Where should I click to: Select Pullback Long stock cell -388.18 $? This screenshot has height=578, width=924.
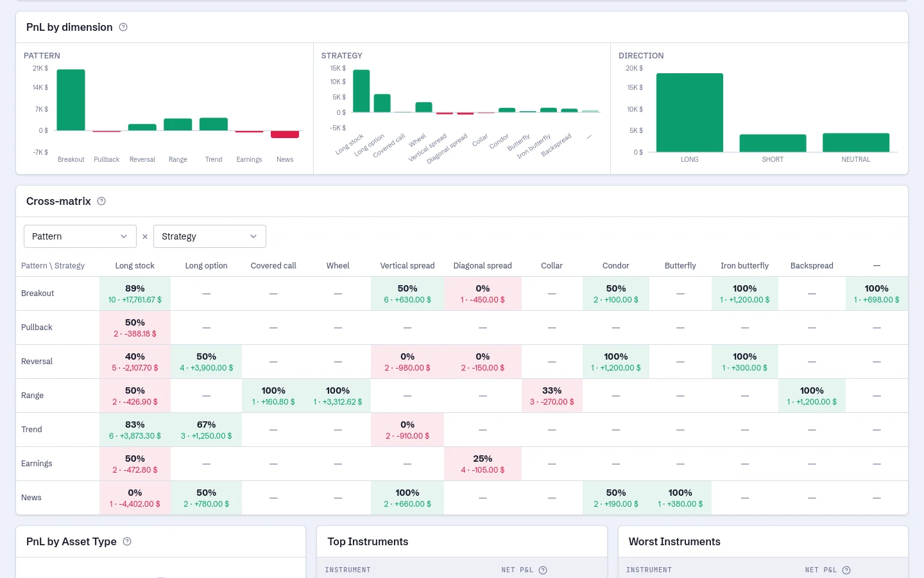[135, 328]
